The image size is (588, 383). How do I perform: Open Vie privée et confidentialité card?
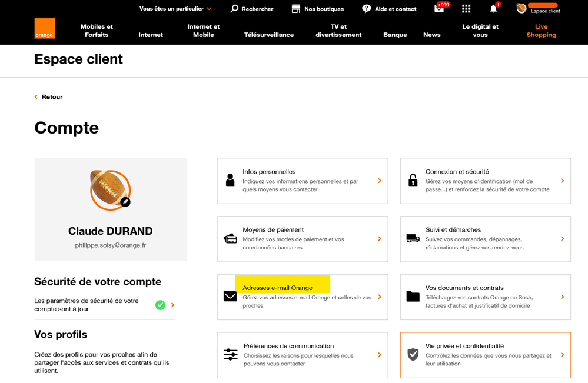(x=485, y=355)
